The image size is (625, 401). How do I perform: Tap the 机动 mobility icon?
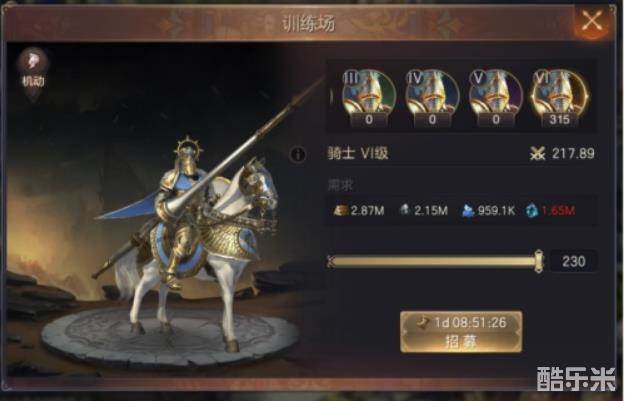point(33,68)
